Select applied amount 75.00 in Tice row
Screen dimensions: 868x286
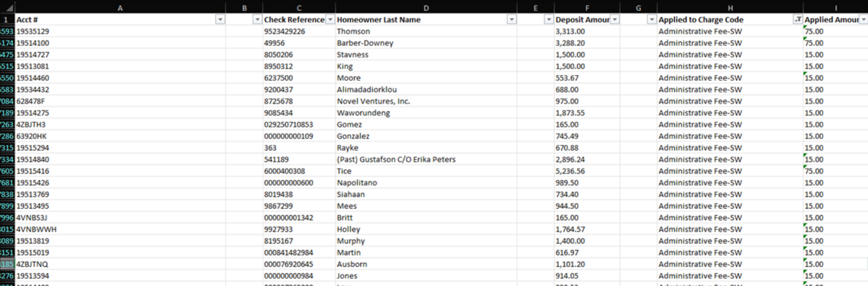[x=836, y=171]
